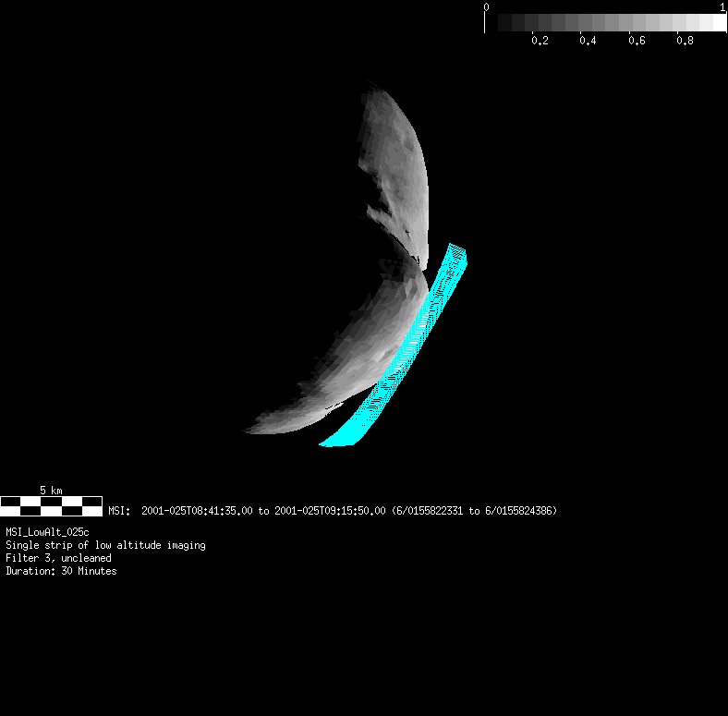Click the checkered 5 km scale bar
Screen dimensions: 728x716
(x=51, y=505)
